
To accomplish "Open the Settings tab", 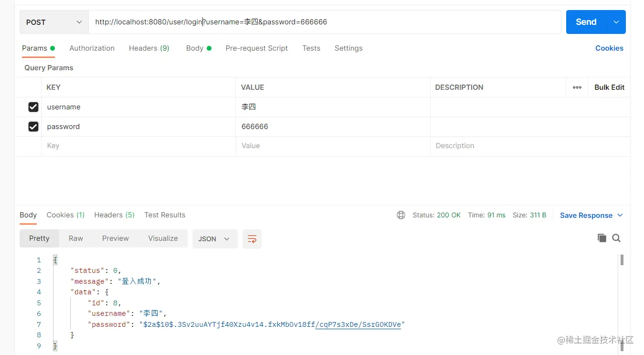I will 348,48.
